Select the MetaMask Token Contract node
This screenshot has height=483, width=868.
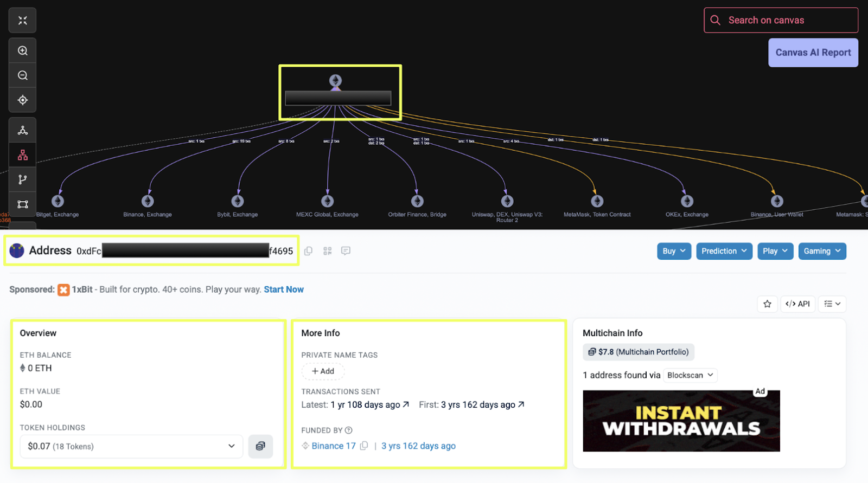point(597,201)
